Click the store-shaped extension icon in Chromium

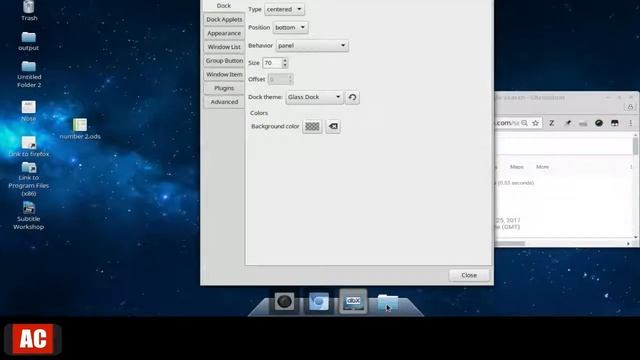tap(615, 123)
